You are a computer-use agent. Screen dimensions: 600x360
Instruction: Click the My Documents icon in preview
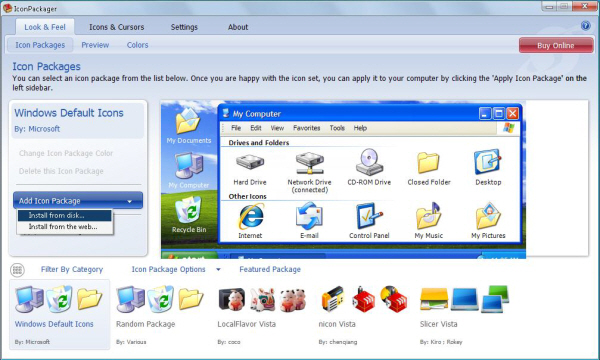pyautogui.click(x=188, y=121)
